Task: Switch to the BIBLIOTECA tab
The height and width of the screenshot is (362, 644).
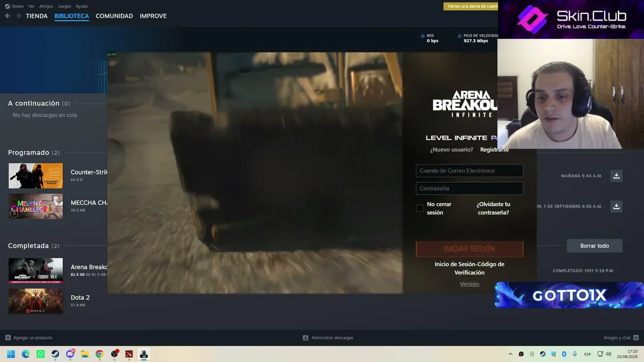Action: 71,16
